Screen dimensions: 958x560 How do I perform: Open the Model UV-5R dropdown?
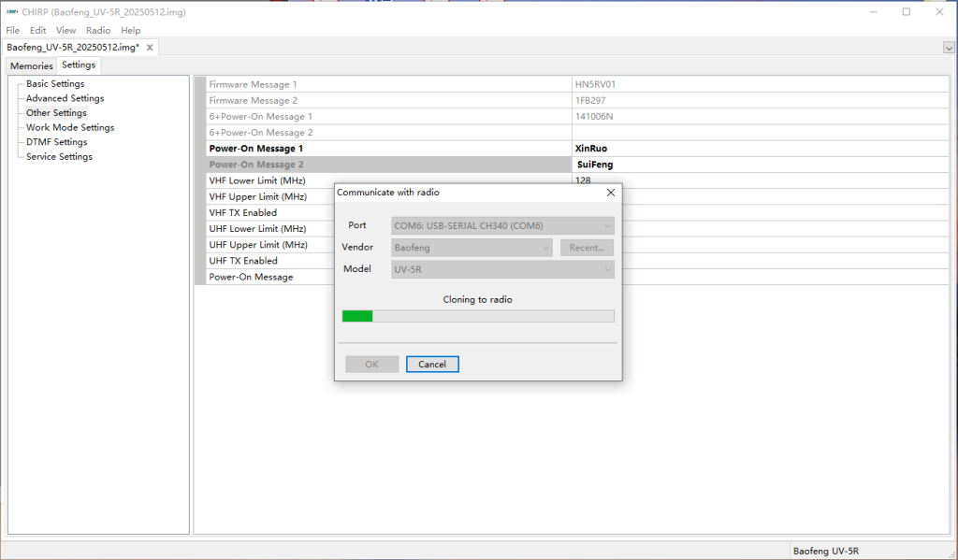(x=502, y=269)
